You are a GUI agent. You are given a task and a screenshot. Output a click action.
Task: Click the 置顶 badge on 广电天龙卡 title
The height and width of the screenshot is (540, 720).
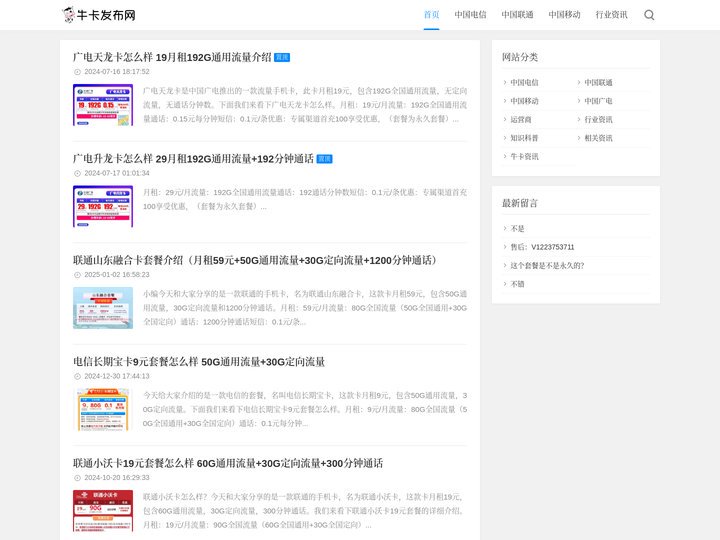(282, 57)
